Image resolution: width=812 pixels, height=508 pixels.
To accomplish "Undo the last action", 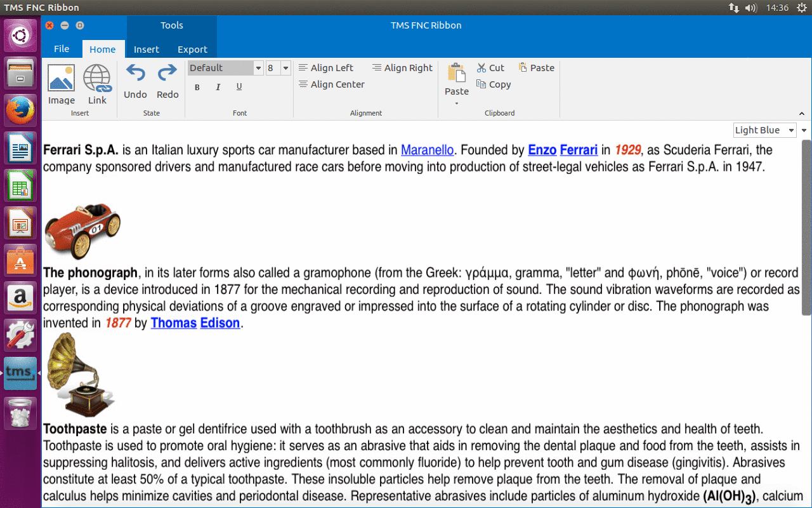I will [135, 81].
